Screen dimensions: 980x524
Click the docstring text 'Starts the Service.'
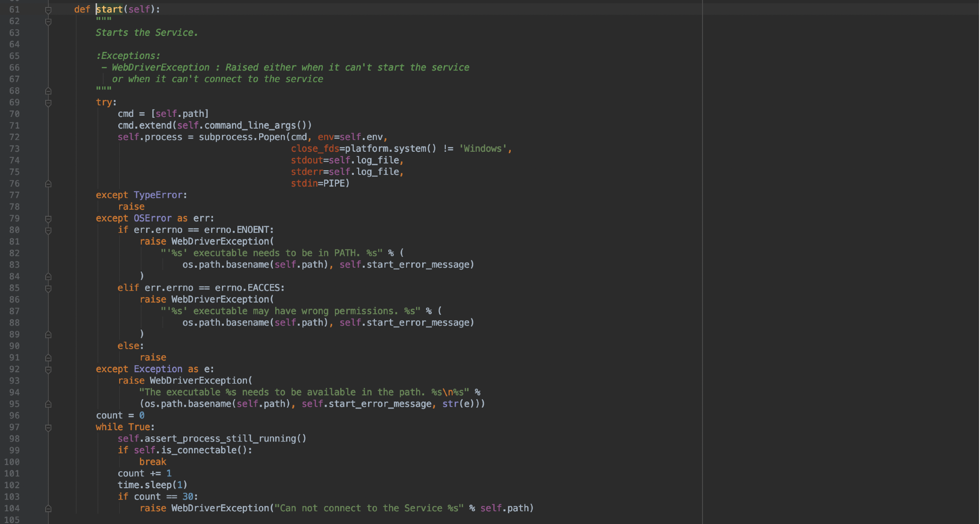pyautogui.click(x=147, y=33)
